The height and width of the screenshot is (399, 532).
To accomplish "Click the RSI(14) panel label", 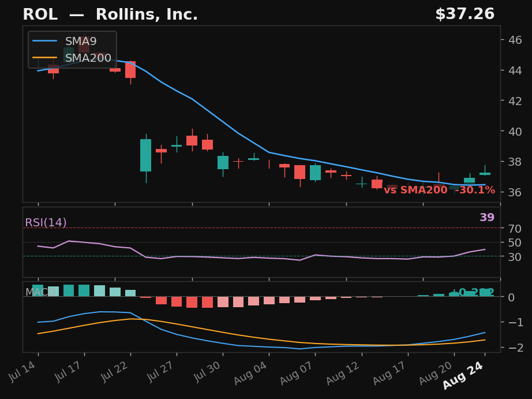I will [x=46, y=222].
